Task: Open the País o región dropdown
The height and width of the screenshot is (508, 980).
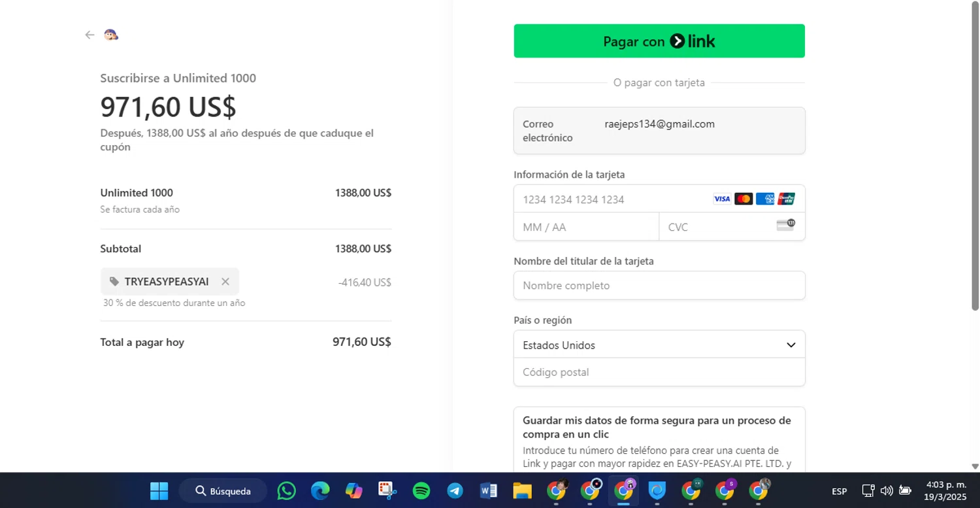Action: [x=659, y=345]
